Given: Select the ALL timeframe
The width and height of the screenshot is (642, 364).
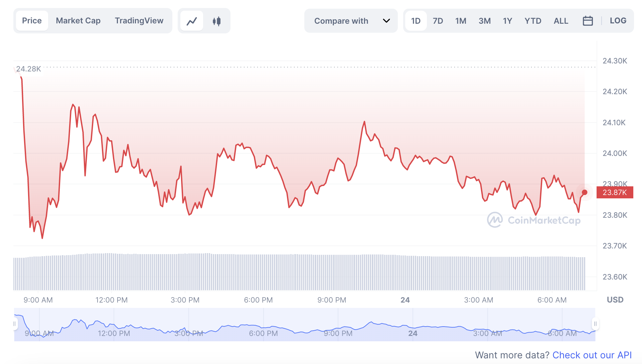Looking at the screenshot, I should pos(561,21).
